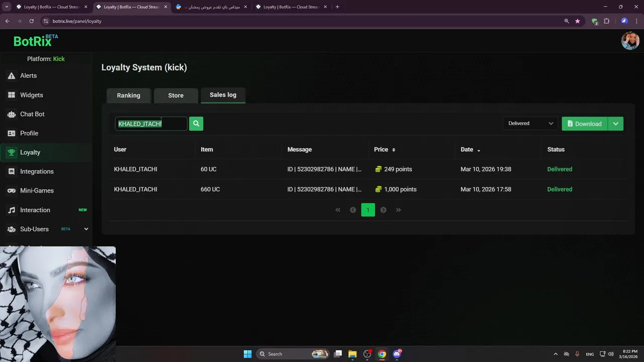Click the 249 points price cell
Screen dimensions: 644x362
pos(393,169)
